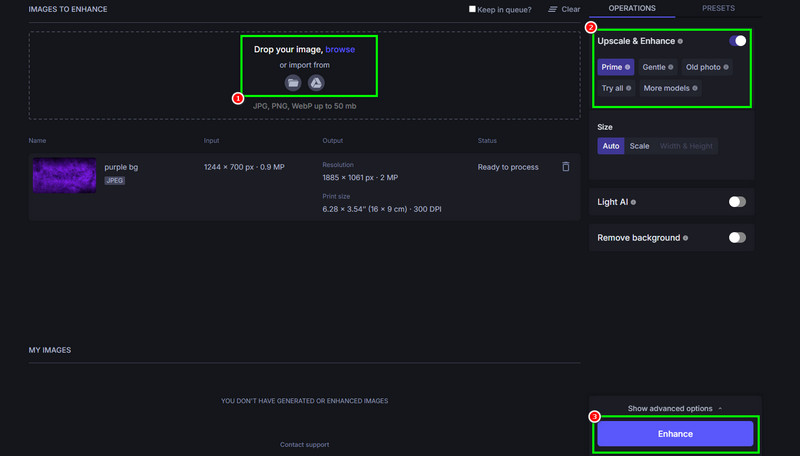Enable the Remove background switch

point(737,237)
